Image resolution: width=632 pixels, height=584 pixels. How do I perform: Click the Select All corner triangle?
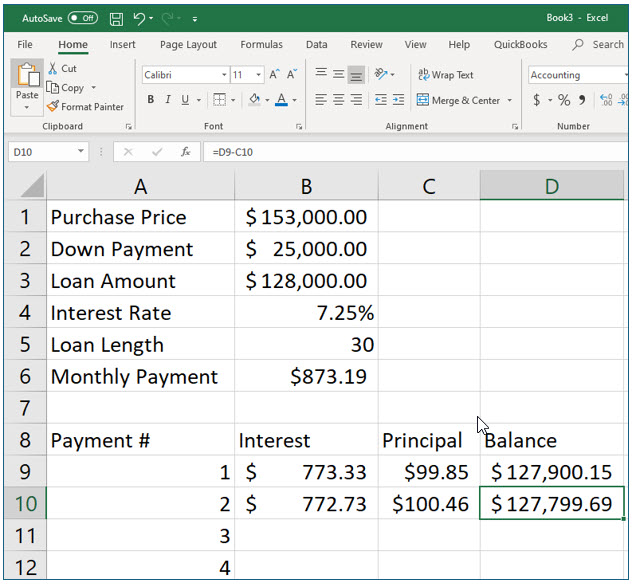tap(31, 185)
